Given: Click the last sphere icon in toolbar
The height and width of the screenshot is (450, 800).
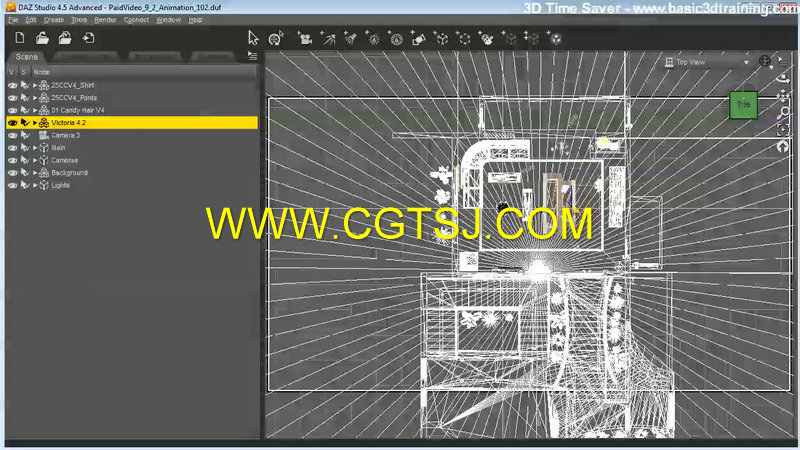Looking at the screenshot, I should pyautogui.click(x=555, y=38).
